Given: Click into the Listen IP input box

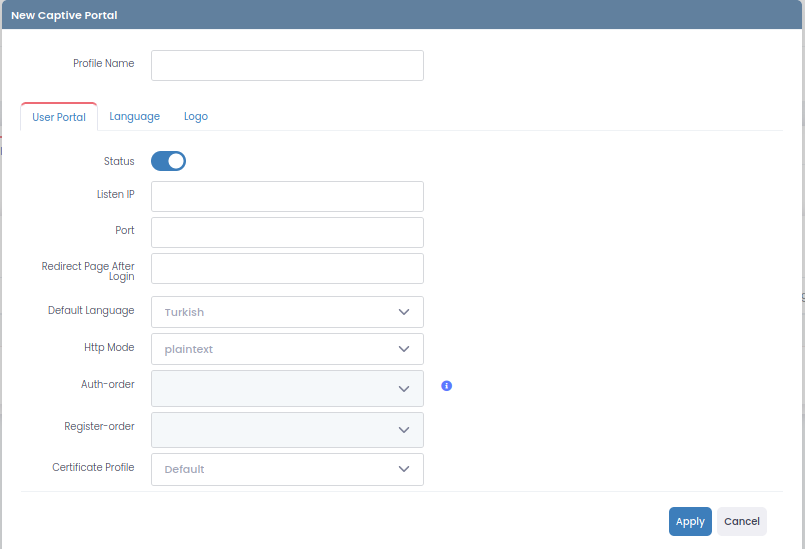Looking at the screenshot, I should coord(287,196).
